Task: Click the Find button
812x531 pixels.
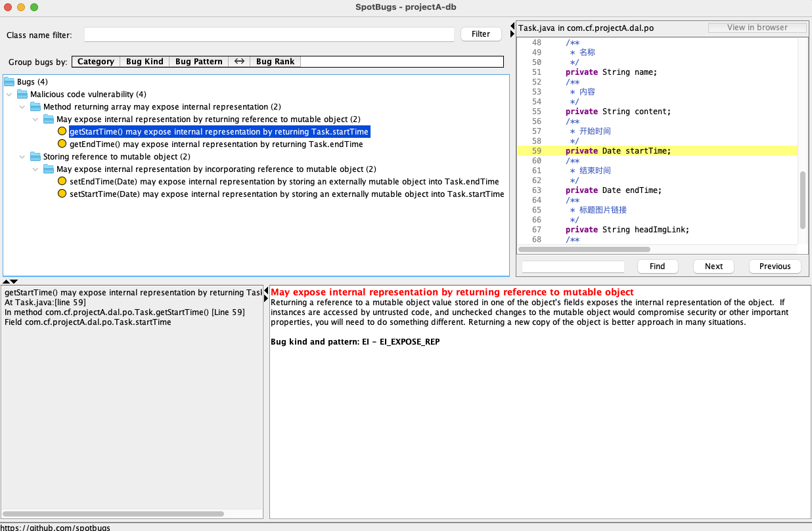Action: [x=657, y=266]
